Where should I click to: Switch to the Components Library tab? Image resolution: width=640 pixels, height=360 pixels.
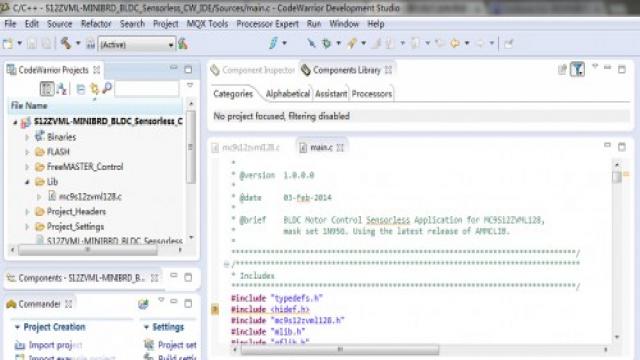[x=346, y=70]
